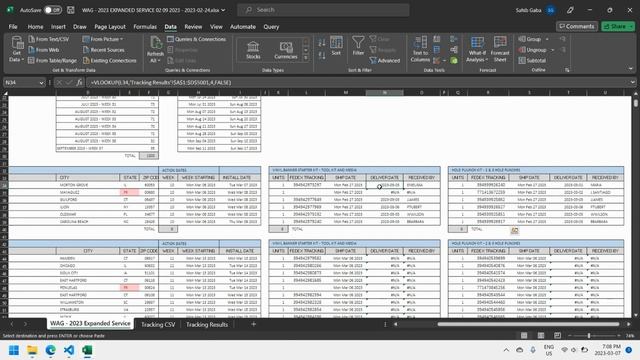Open the Tracking CSV sheet tab
The width and height of the screenshot is (640, 360).
(x=158, y=324)
